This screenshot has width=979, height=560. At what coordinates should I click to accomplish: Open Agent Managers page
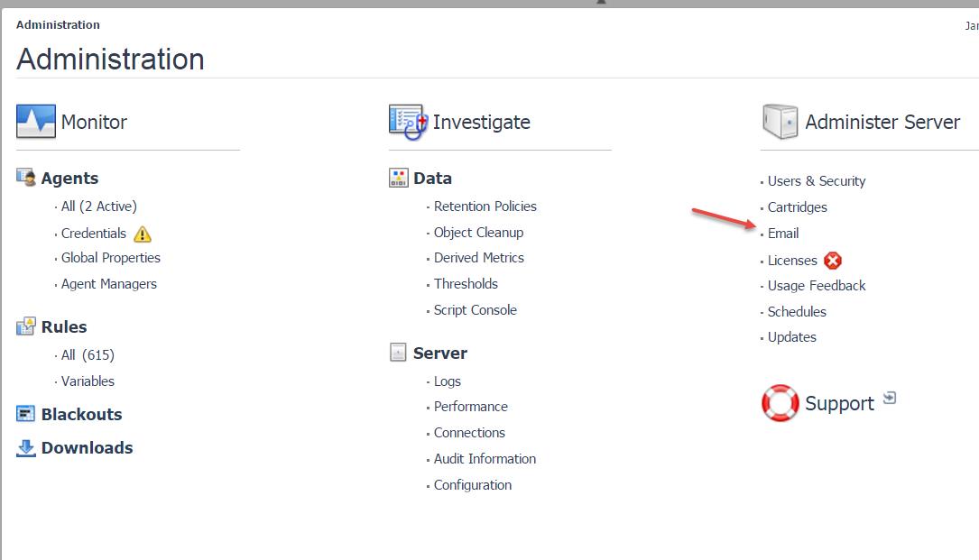108,284
